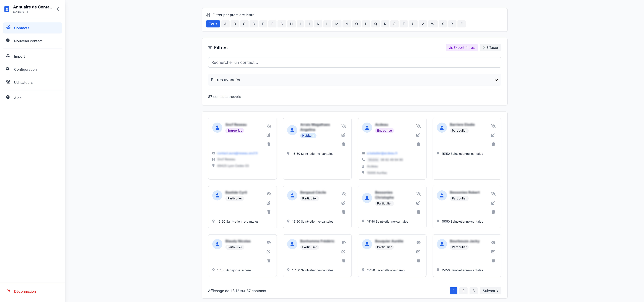
Task: Delete the Habitant contact via trash icon
Action: [344, 144]
